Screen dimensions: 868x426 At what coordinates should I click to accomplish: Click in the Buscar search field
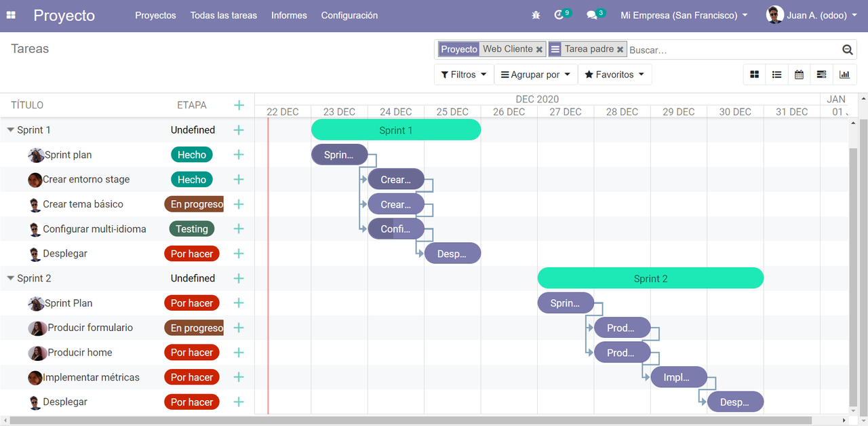click(x=732, y=50)
